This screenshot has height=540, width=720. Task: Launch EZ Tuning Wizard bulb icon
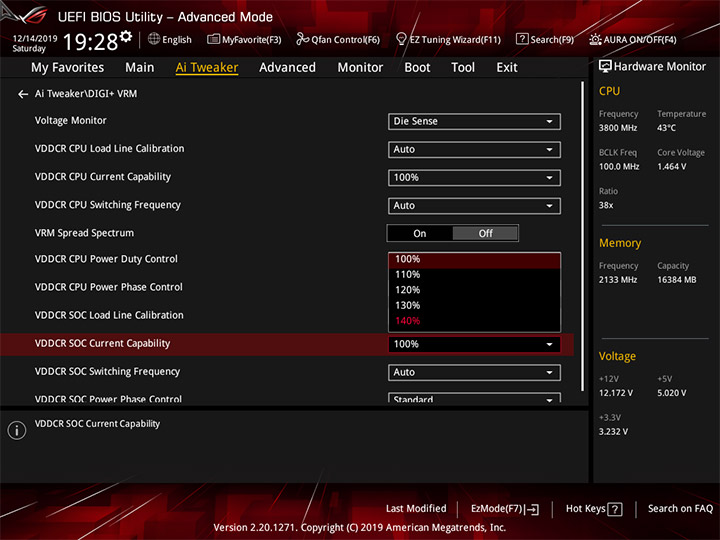point(401,39)
